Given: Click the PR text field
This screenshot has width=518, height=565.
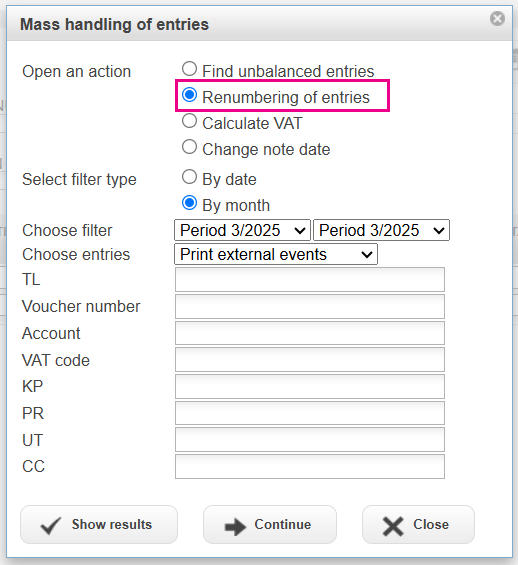Looking at the screenshot, I should tap(310, 413).
